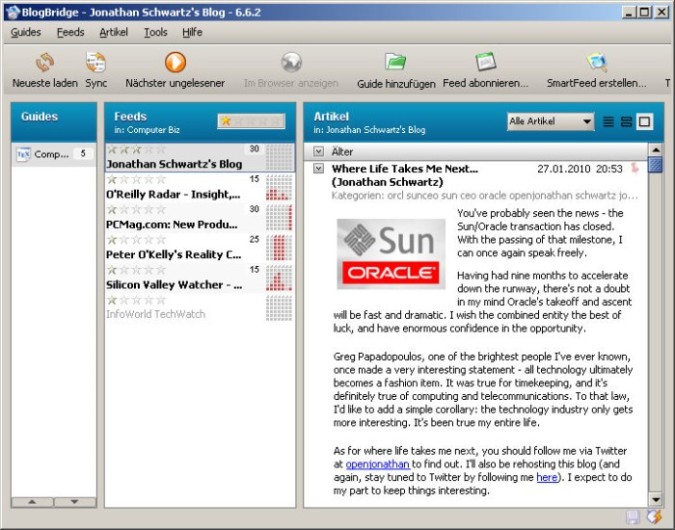Collapse the Where Life Takes Me Next article
The height and width of the screenshot is (530, 675).
pos(319,169)
